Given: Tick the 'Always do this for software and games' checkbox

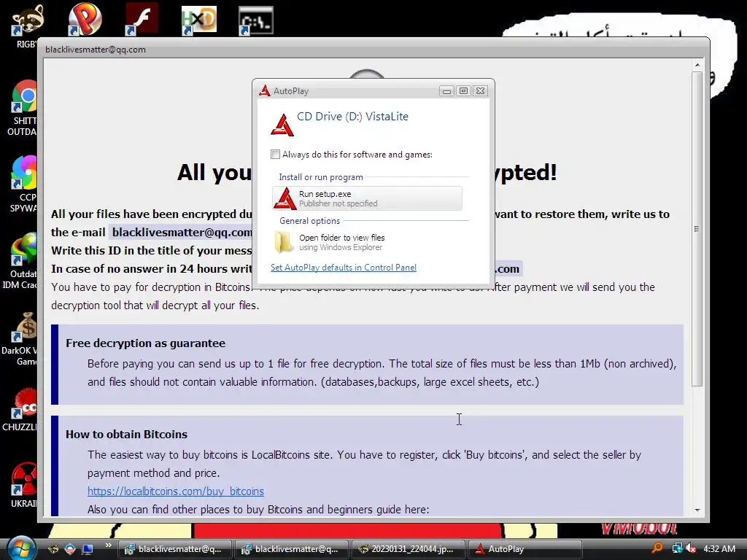Looking at the screenshot, I should [x=275, y=155].
